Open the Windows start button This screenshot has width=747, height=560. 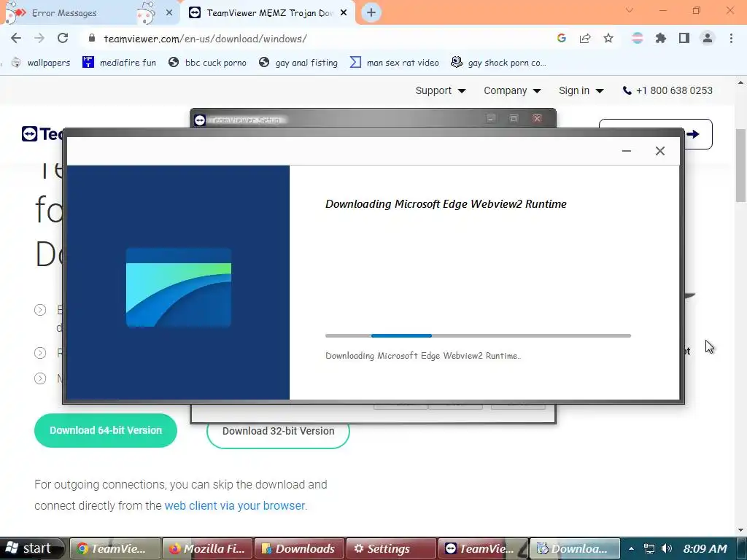(x=32, y=548)
